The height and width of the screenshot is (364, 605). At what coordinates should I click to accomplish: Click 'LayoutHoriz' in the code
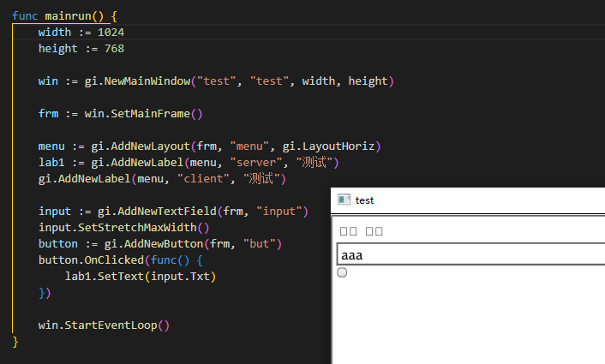click(x=338, y=146)
